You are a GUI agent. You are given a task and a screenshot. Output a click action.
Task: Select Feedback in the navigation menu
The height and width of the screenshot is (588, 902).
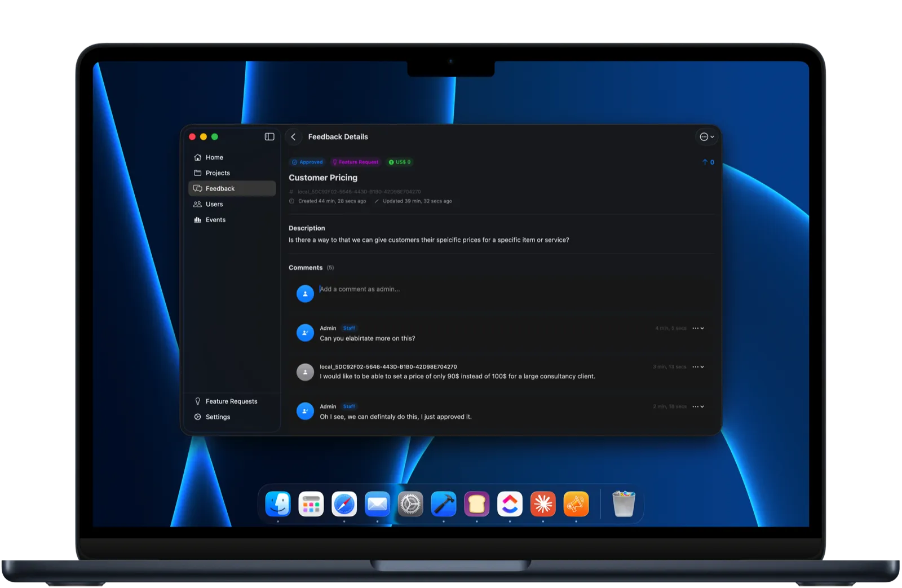pyautogui.click(x=220, y=188)
